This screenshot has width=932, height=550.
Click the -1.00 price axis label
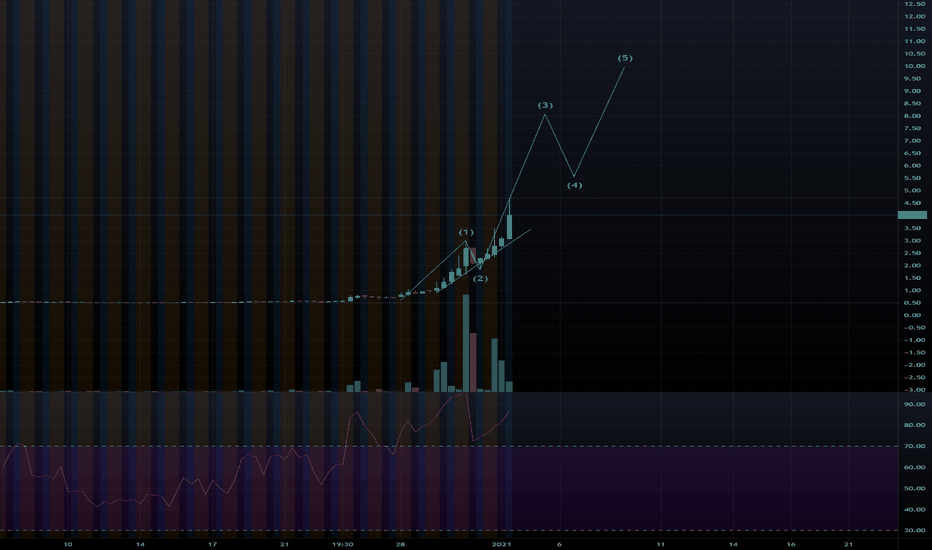[x=915, y=340]
